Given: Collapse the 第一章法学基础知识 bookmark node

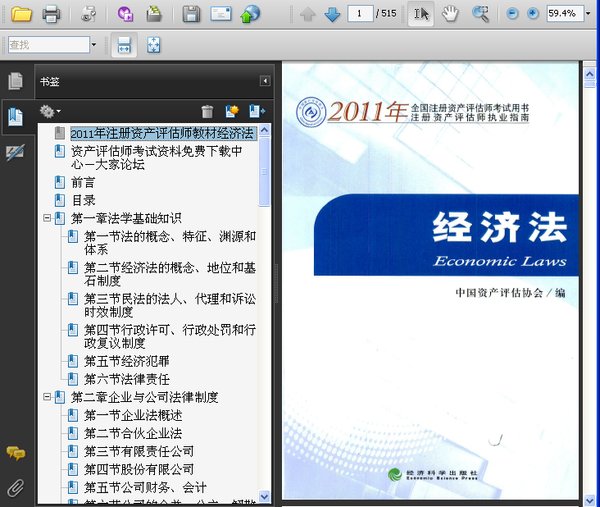Looking at the screenshot, I should [47, 218].
